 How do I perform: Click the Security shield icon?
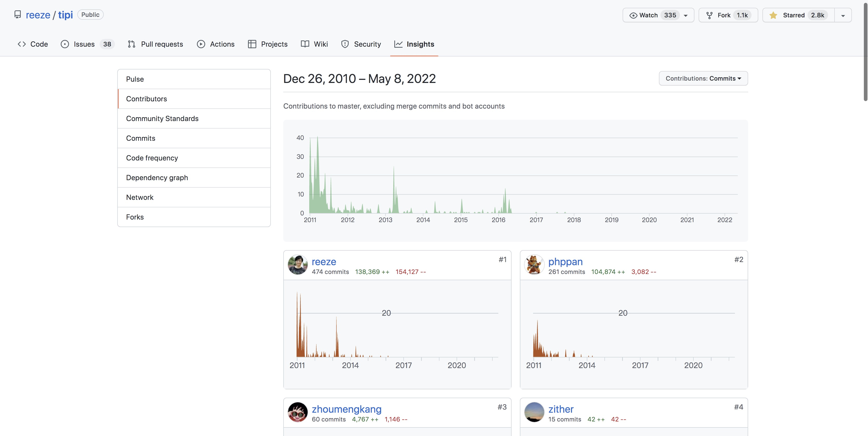[345, 44]
